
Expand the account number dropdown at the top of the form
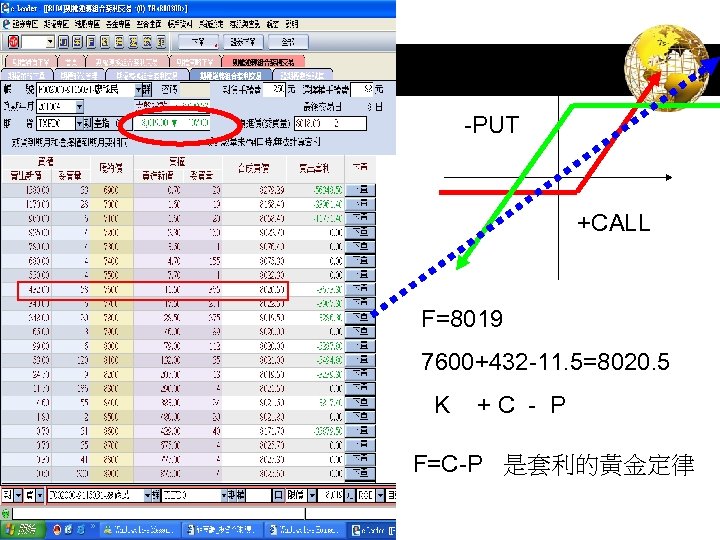tap(138, 90)
